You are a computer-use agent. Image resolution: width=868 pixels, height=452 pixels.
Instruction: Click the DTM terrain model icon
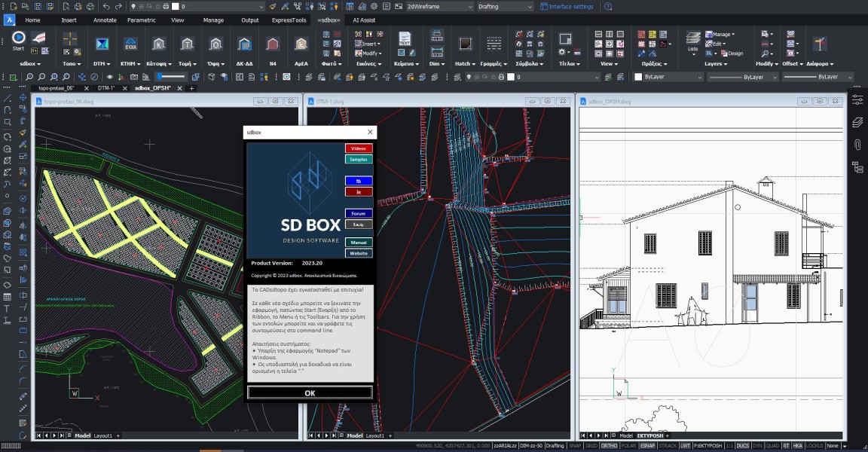coord(102,44)
